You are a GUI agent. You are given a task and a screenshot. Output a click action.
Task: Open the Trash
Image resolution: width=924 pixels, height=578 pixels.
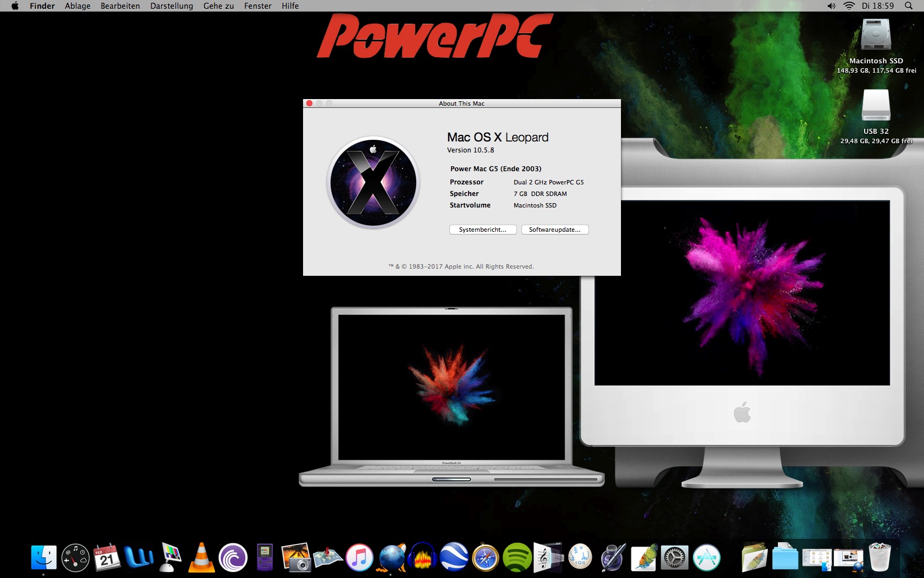tap(880, 557)
